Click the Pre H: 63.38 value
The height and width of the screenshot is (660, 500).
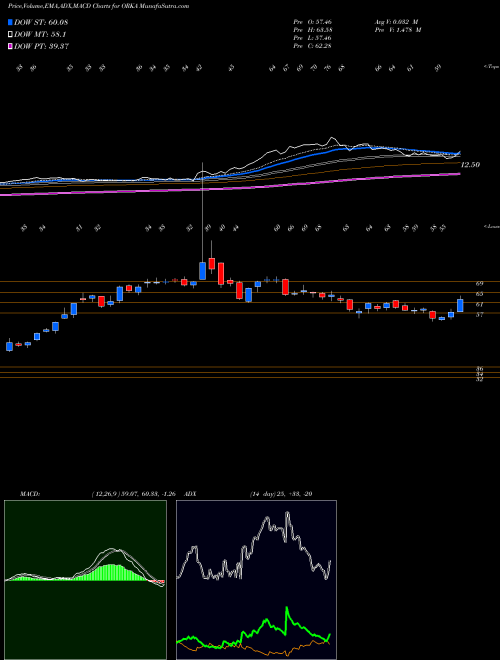(x=312, y=30)
